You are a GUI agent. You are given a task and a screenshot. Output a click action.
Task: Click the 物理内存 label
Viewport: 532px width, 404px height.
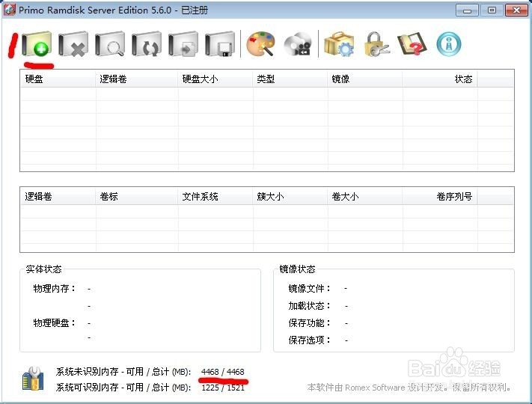[x=55, y=289]
